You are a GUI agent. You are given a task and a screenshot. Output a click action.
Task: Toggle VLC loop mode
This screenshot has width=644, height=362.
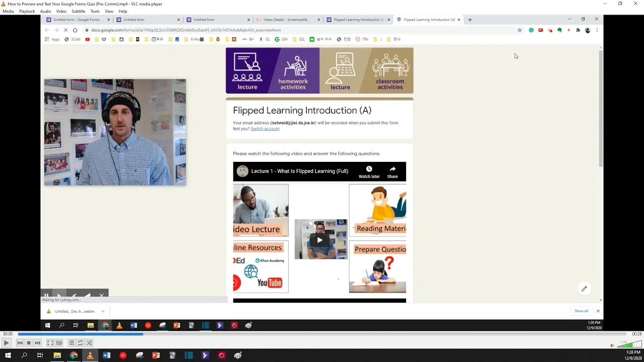pyautogui.click(x=80, y=343)
